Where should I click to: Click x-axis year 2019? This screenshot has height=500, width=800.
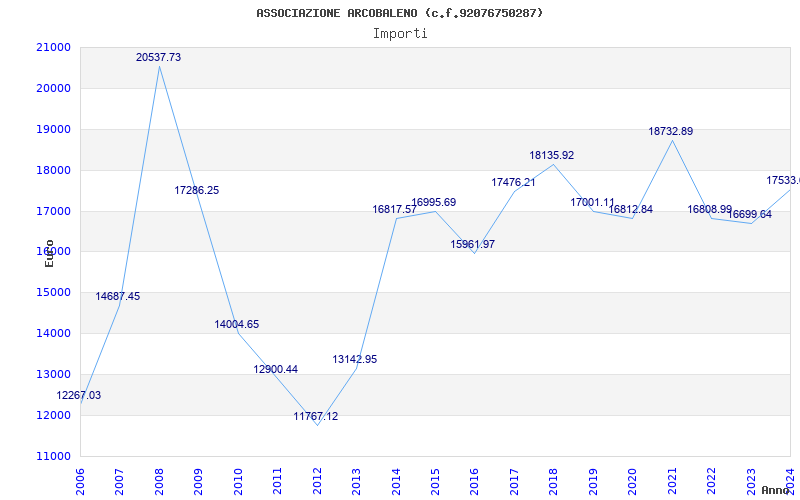(x=593, y=481)
